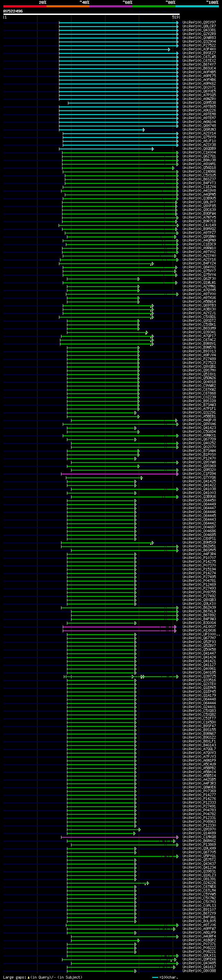Choose the UniRef100_A7PSQ5 entry
The width and height of the screenshot is (222, 980).
pyautogui.click(x=199, y=95)
